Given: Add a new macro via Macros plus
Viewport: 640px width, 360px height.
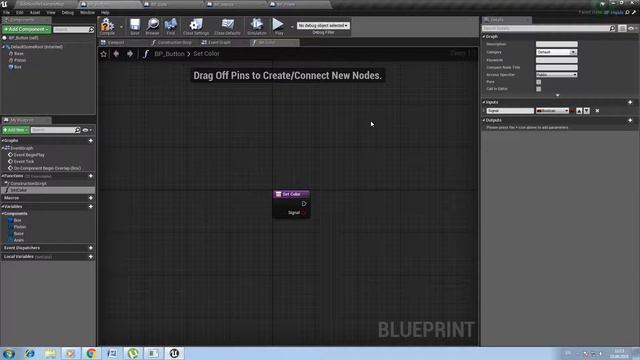Looking at the screenshot, I should pos(91,198).
